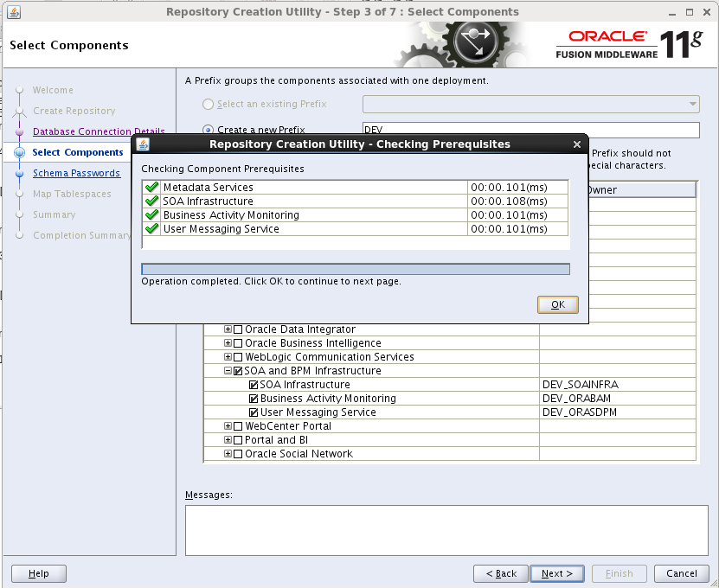719x588 pixels.
Task: Toggle the SOA and BPM Infrastructure checkbox
Action: (238, 371)
